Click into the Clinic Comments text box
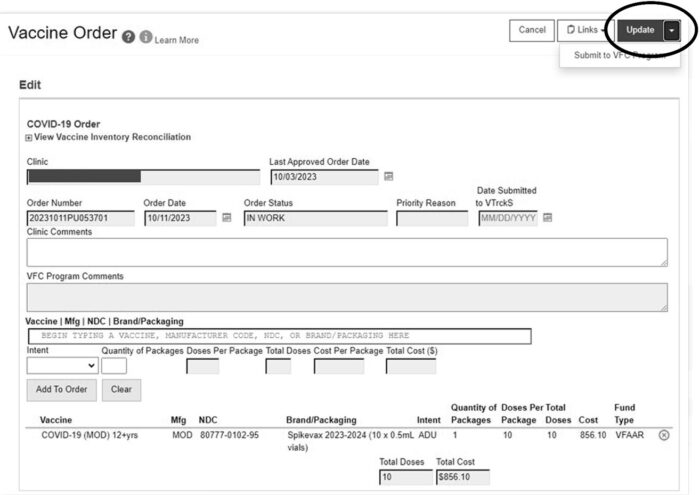 [346, 252]
